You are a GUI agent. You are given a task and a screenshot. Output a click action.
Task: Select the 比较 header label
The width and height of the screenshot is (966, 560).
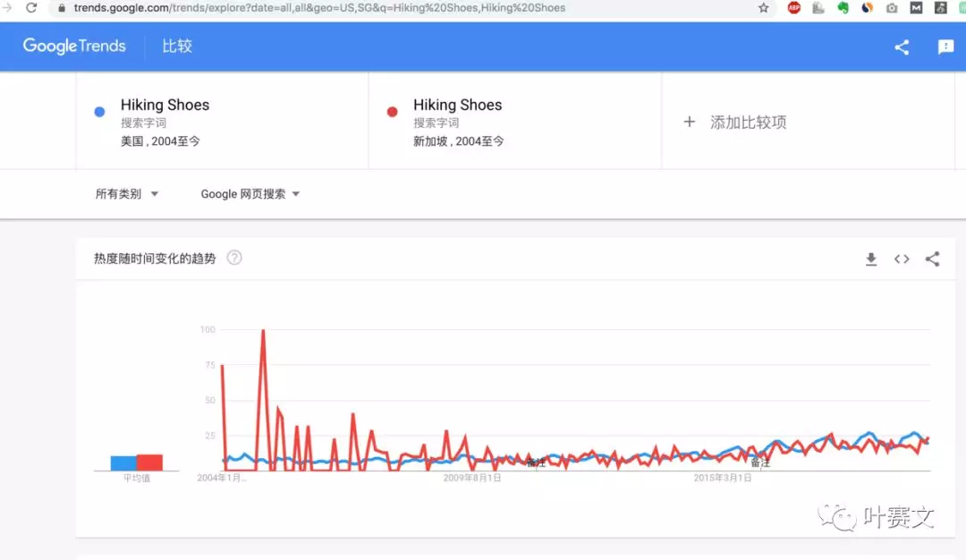tap(177, 47)
